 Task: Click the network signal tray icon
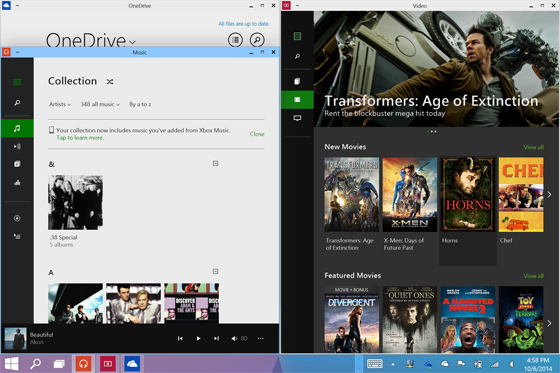[495, 364]
